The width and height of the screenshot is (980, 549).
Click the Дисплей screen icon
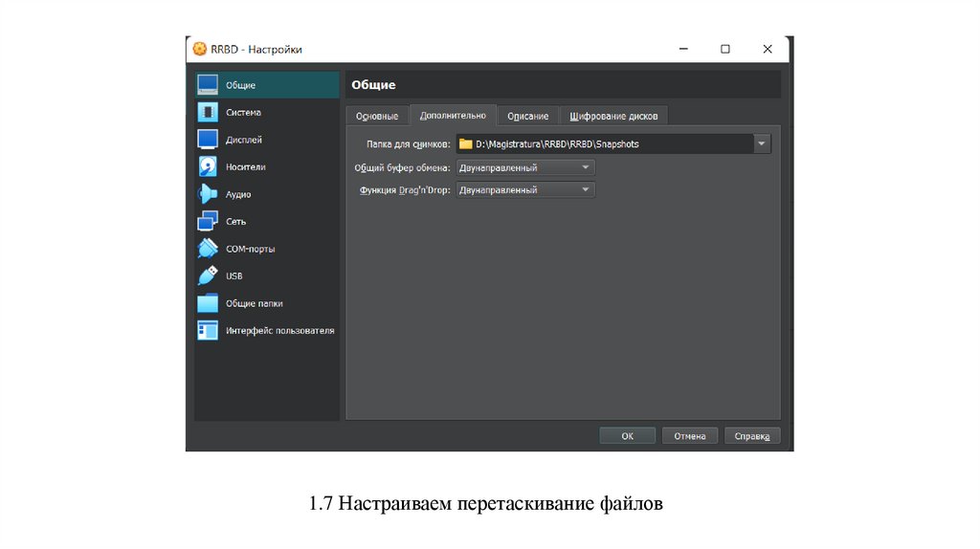(x=208, y=140)
